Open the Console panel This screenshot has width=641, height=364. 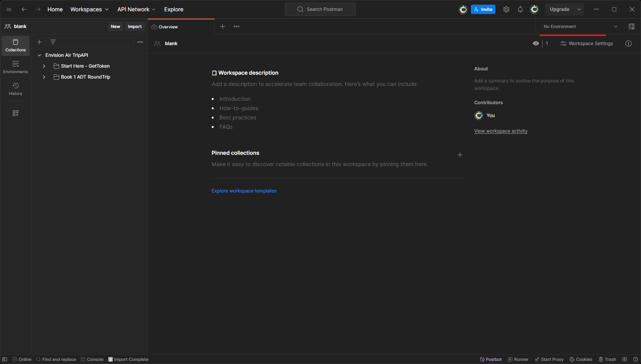click(92, 359)
